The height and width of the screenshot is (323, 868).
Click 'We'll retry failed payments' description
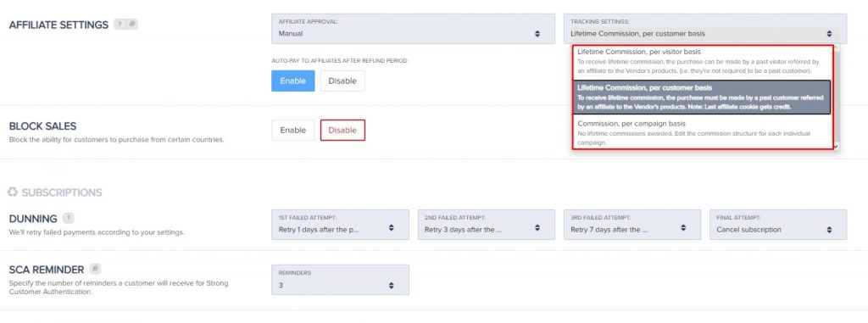[x=97, y=232]
